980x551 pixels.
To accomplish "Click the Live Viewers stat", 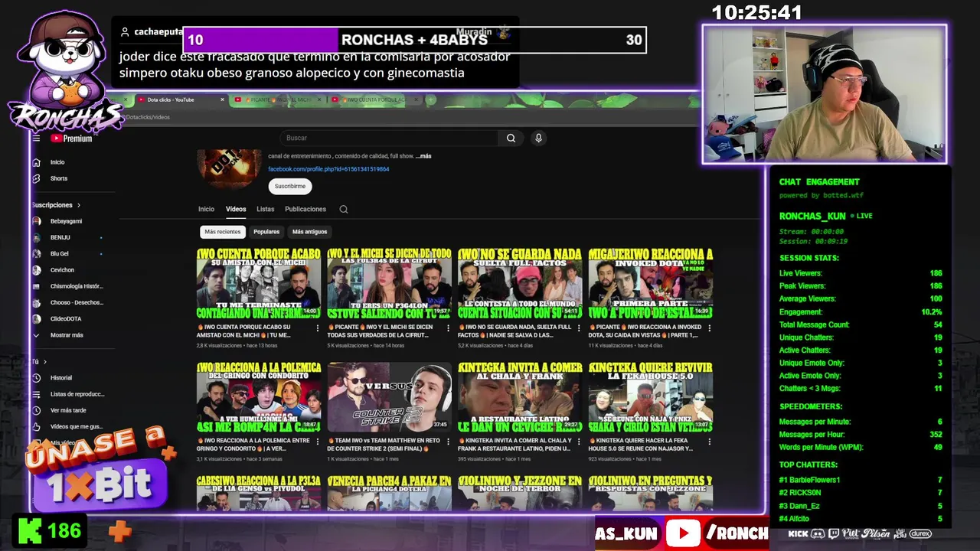I will click(861, 273).
